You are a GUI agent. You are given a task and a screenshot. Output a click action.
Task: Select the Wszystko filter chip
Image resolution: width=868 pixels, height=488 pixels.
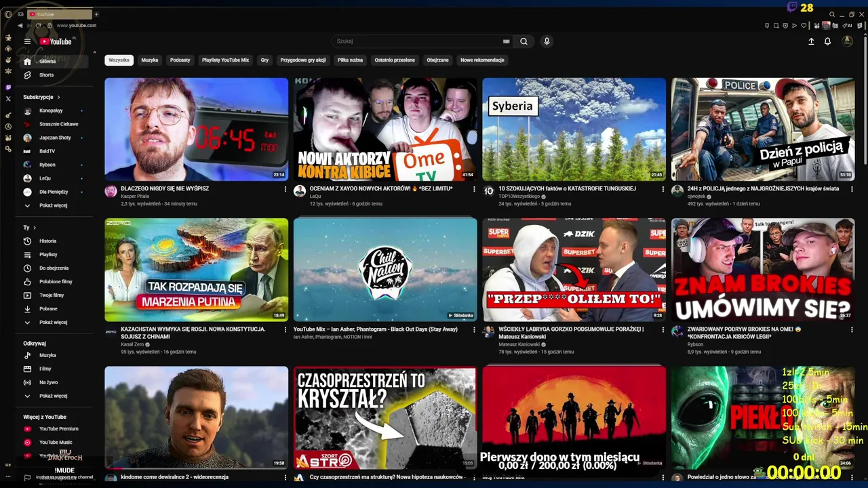[119, 60]
